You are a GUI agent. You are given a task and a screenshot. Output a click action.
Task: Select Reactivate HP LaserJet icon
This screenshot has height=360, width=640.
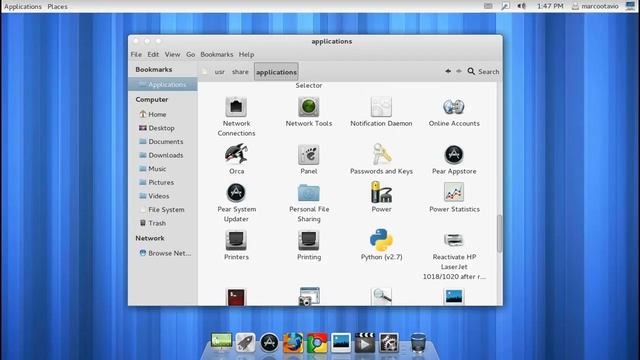454,240
